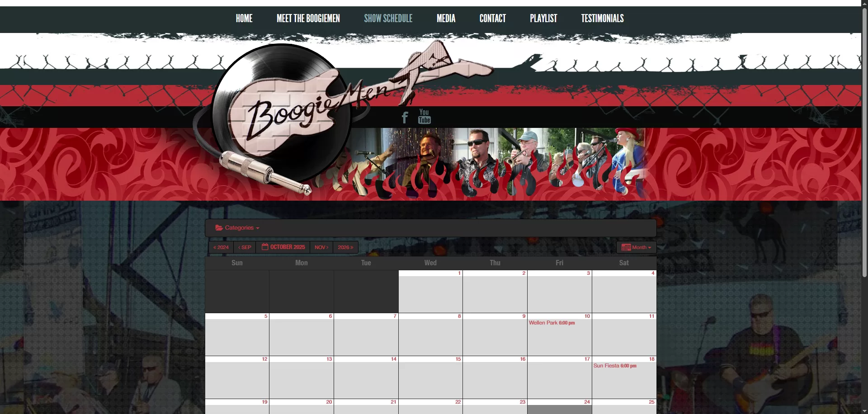
Task: Select October 15 calendar cell
Action: pos(430,379)
